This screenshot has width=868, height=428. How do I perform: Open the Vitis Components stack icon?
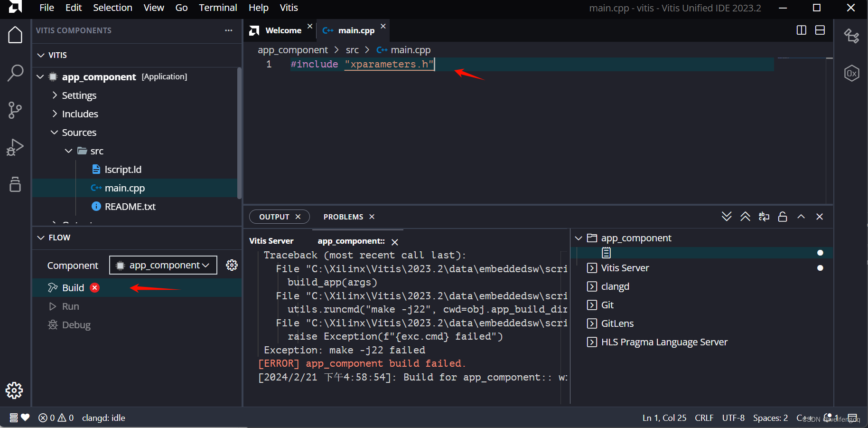[15, 184]
